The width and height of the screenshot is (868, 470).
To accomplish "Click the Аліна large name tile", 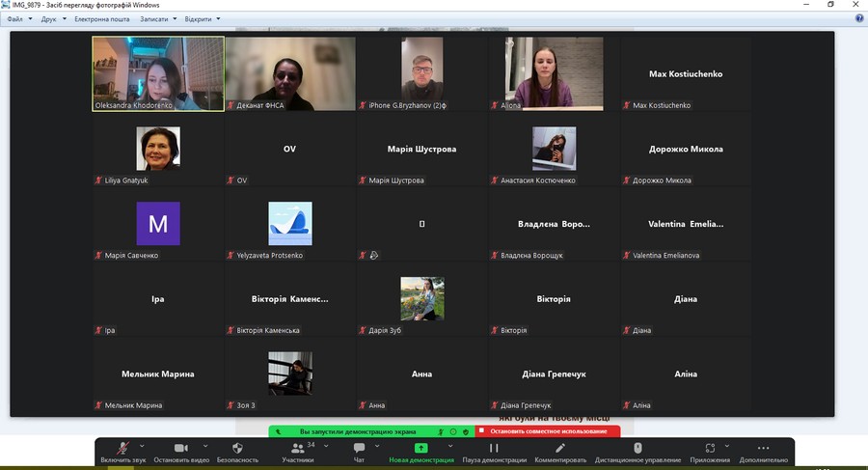I will pyautogui.click(x=686, y=374).
